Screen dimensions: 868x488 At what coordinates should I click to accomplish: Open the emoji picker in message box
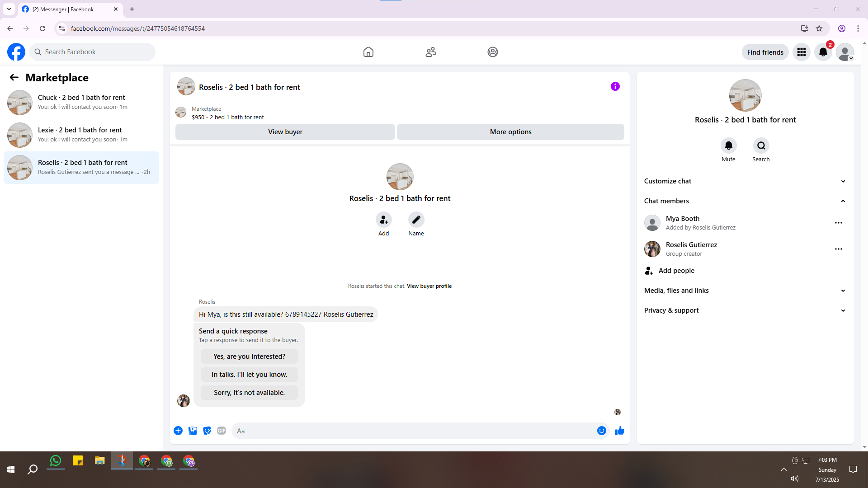(x=601, y=431)
